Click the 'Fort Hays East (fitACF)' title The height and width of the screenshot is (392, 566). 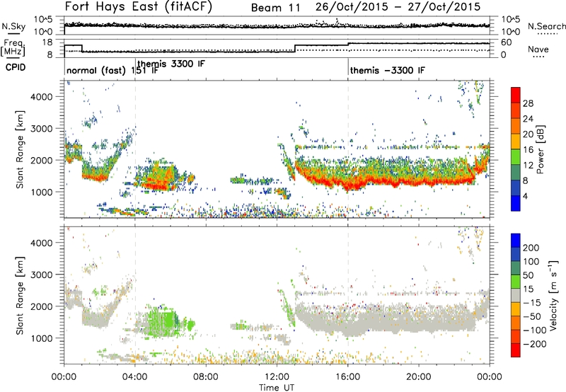139,6
